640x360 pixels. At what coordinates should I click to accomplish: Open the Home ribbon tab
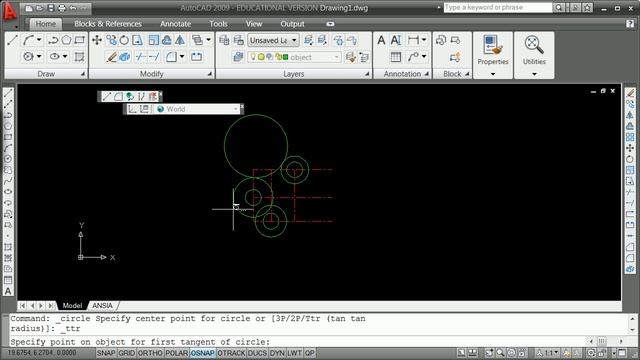click(x=45, y=24)
